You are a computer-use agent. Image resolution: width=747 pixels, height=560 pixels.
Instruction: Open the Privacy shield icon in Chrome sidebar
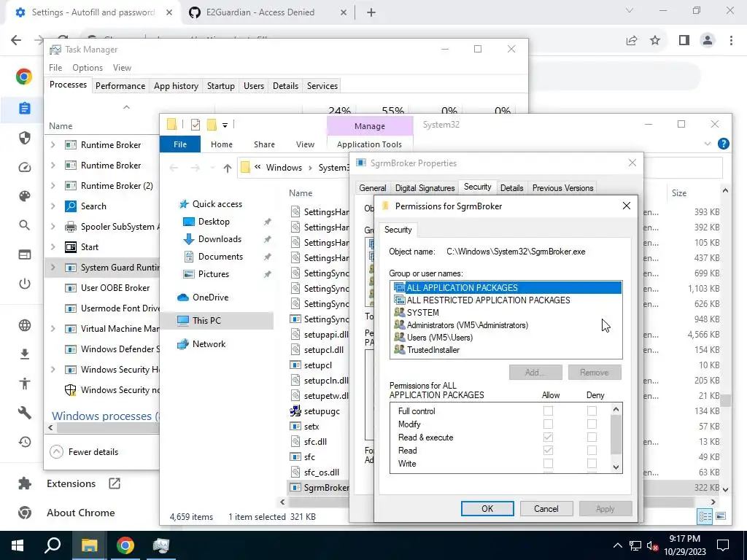pyautogui.click(x=24, y=138)
